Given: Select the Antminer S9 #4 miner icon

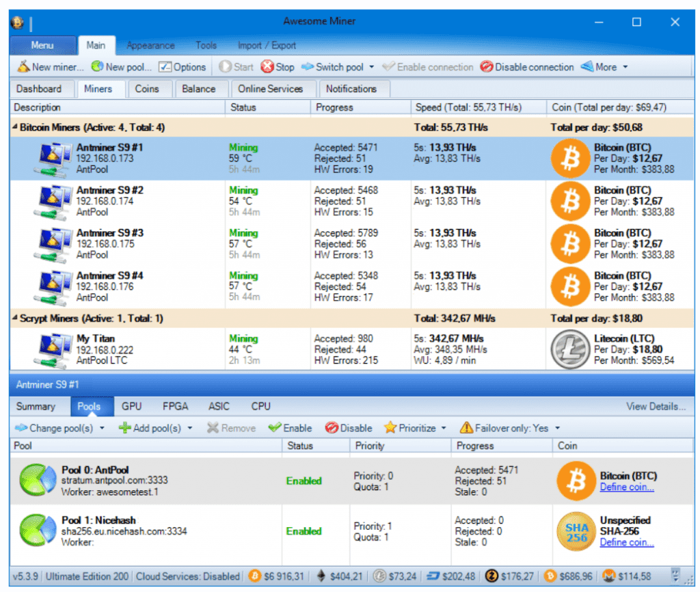Looking at the screenshot, I should pos(53,288).
